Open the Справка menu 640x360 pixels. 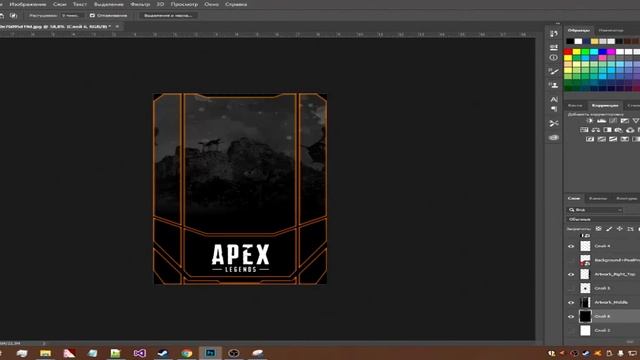(x=236, y=4)
